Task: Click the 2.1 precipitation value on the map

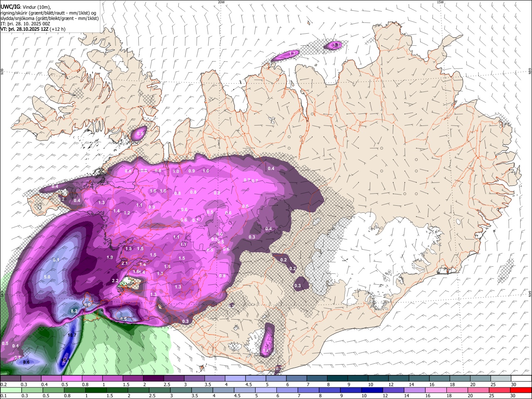Action: (124, 264)
